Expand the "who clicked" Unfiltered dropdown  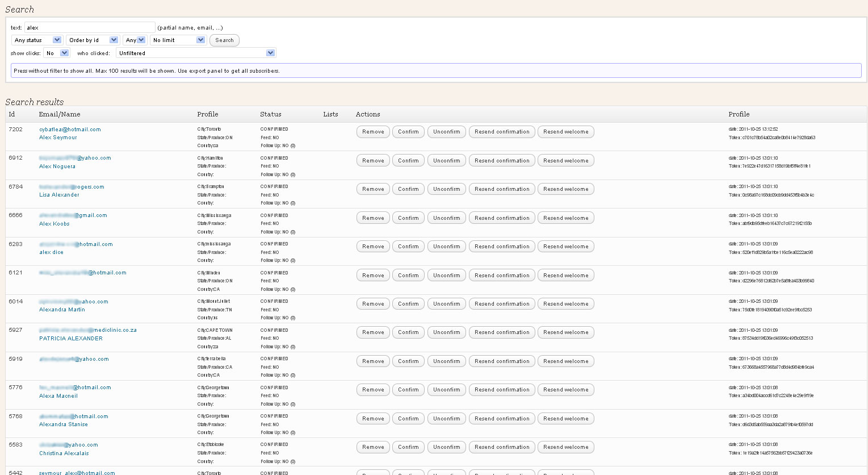196,53
